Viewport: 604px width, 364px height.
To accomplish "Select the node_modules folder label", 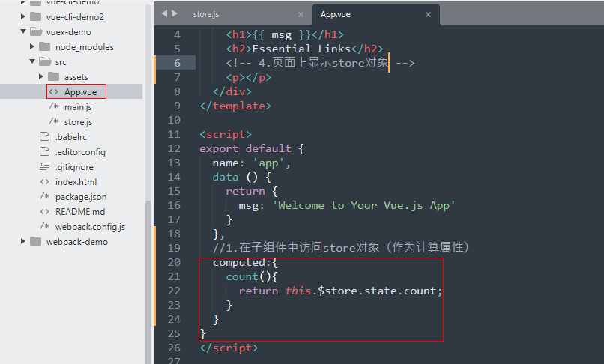I will (x=85, y=47).
